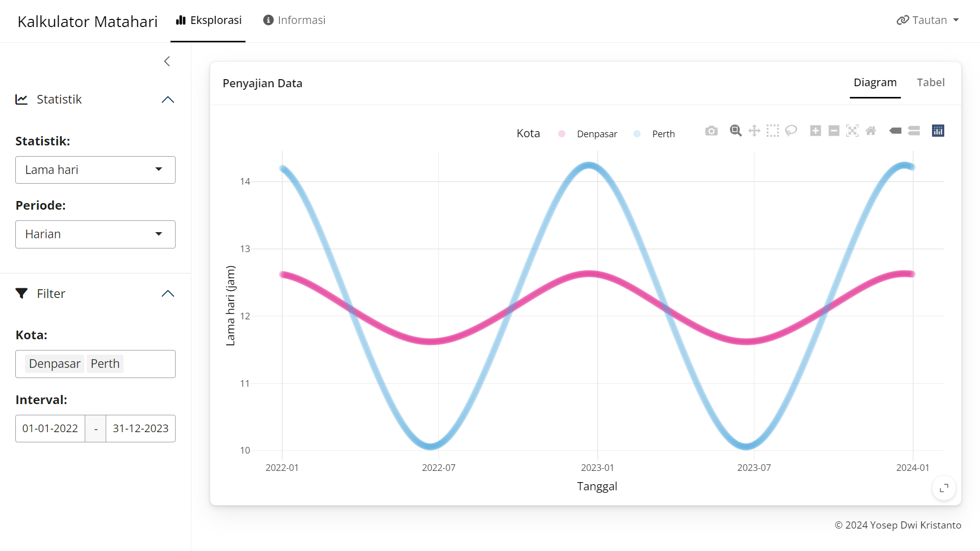Open the Tautan dropdown menu
Image resolution: width=980 pixels, height=551 pixels.
[928, 20]
